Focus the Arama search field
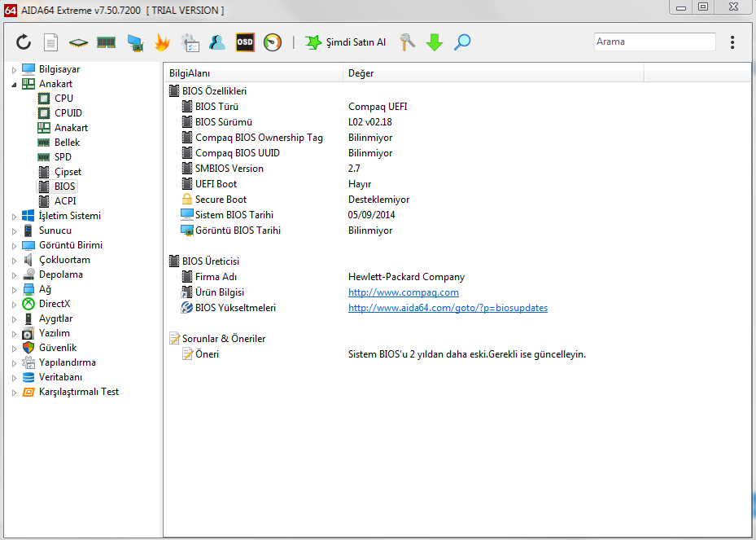Screen dimensions: 756x540 coord(655,42)
